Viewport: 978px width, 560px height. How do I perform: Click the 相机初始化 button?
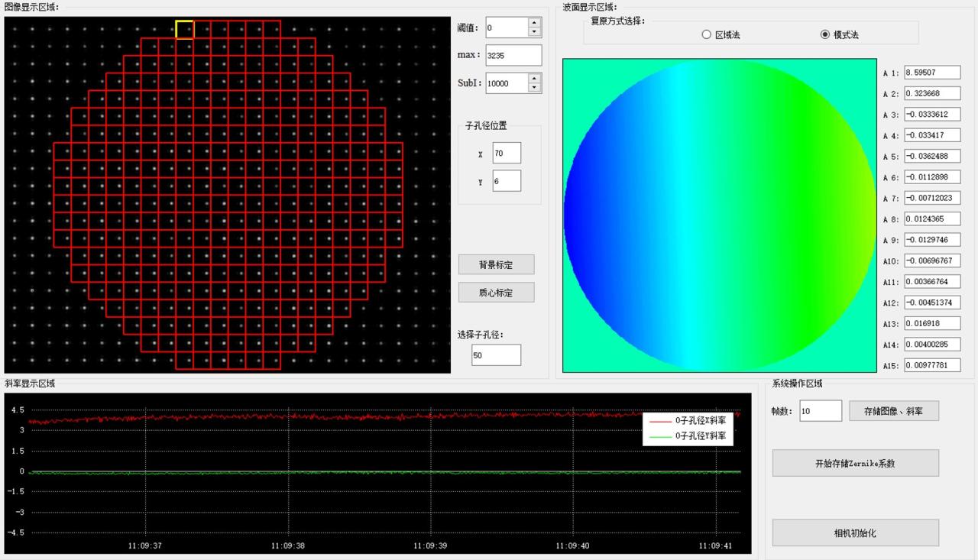(x=855, y=532)
